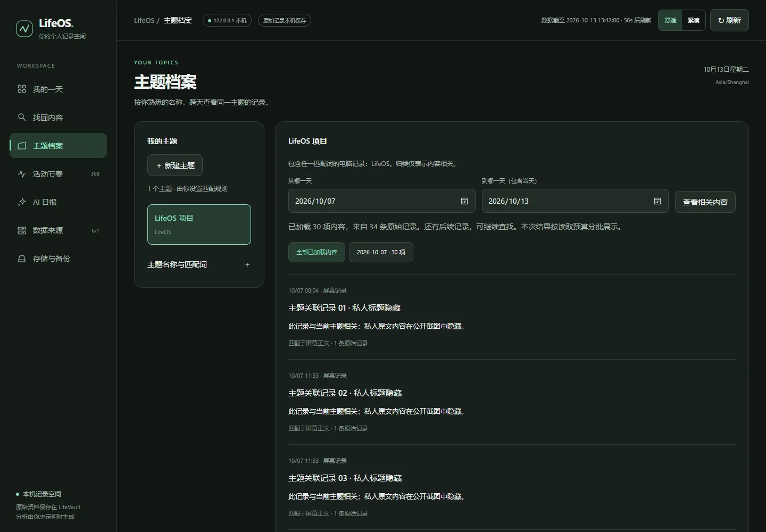
Task: Click LifeOS breadcrumb link
Action: [144, 20]
